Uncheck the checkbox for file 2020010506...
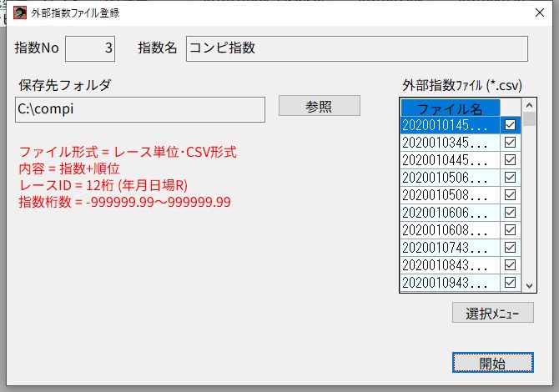This screenshot has height=392, width=559. point(510,178)
